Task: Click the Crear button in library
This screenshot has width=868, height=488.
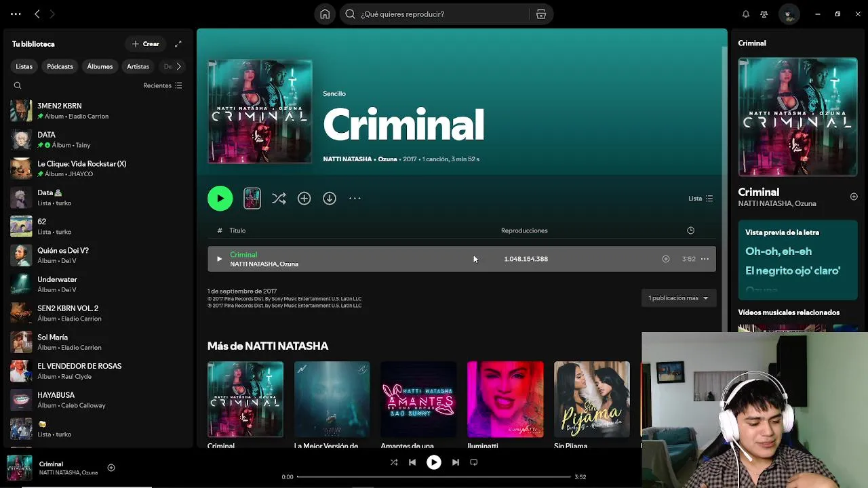Action: (x=146, y=43)
